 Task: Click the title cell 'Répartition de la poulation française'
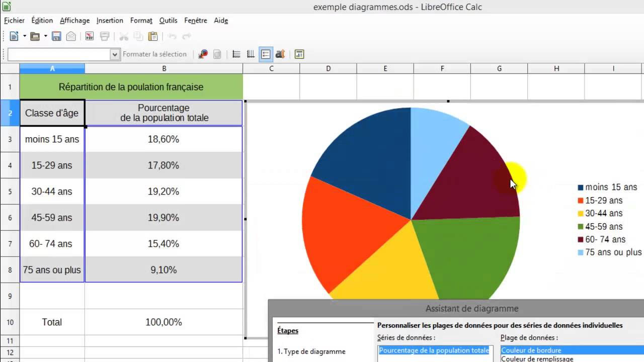pos(131,87)
